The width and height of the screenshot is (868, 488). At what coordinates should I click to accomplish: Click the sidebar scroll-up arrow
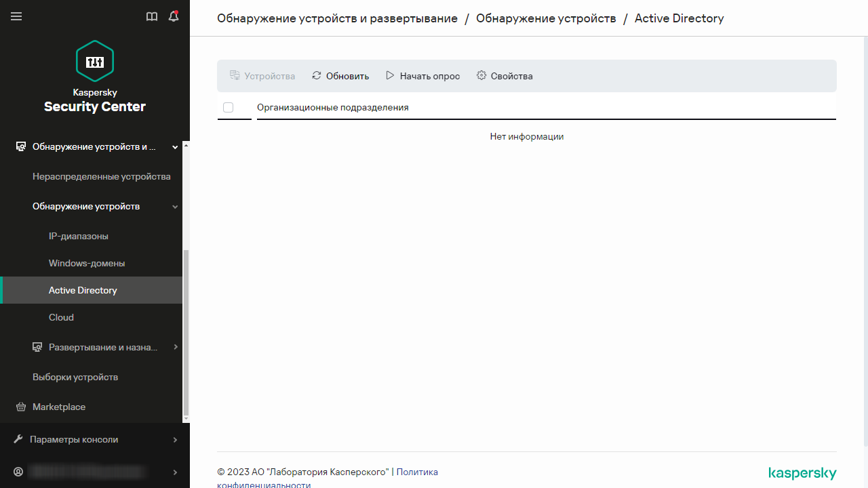click(x=186, y=144)
